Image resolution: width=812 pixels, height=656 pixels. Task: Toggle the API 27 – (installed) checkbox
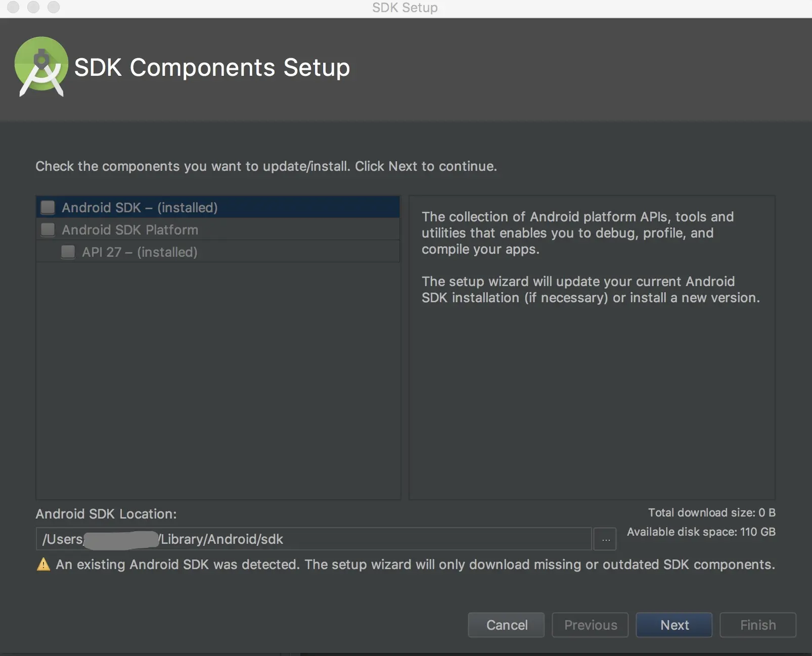click(68, 252)
